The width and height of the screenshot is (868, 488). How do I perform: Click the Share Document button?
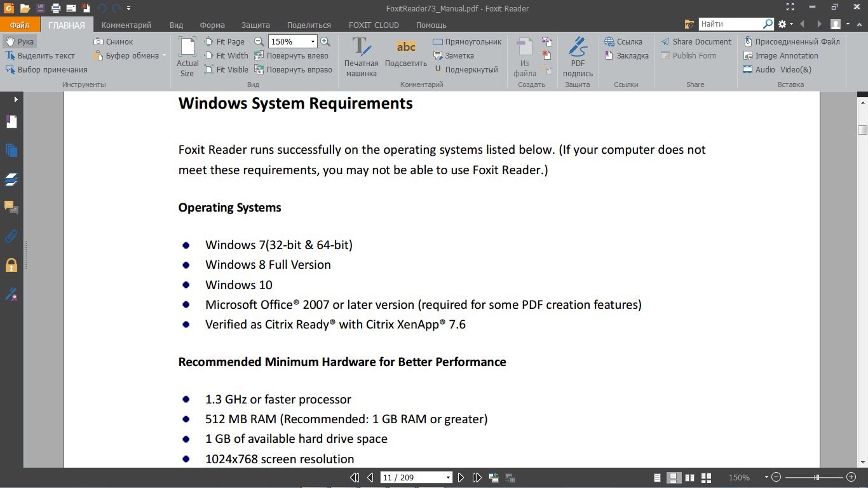coord(696,41)
